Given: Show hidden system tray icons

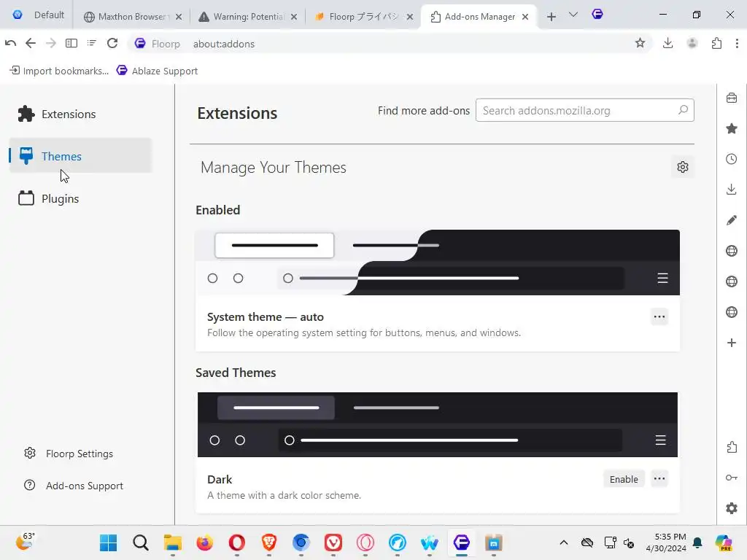Looking at the screenshot, I should (564, 542).
